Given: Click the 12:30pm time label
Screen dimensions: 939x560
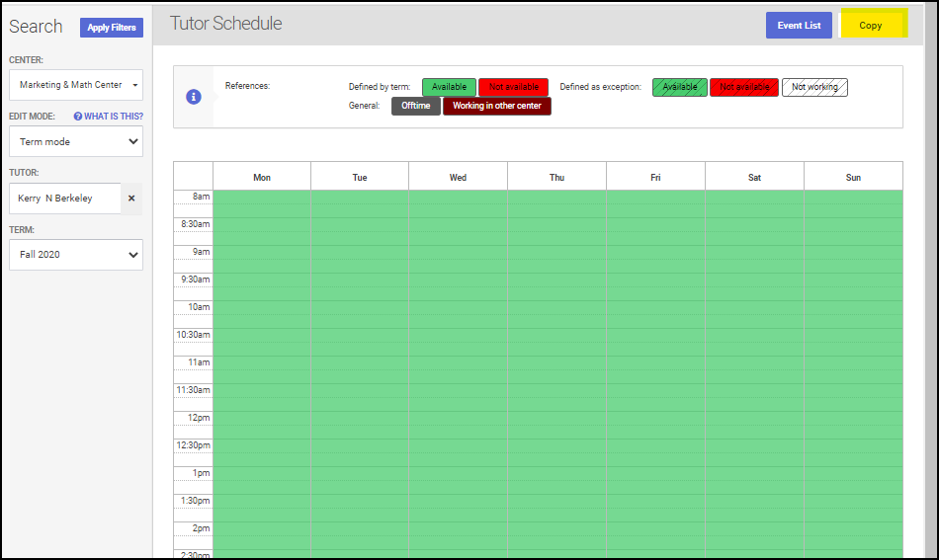Looking at the screenshot, I should (193, 445).
